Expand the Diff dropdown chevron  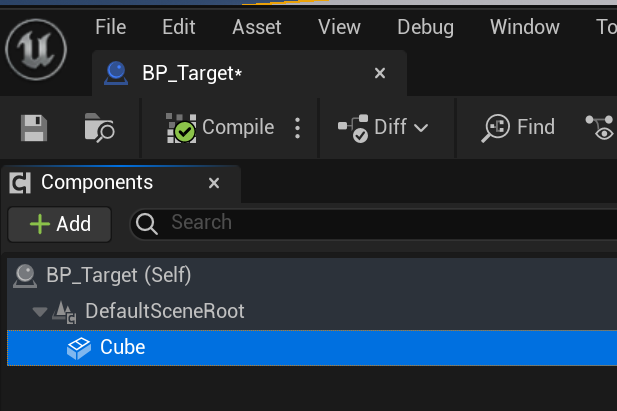click(421, 128)
